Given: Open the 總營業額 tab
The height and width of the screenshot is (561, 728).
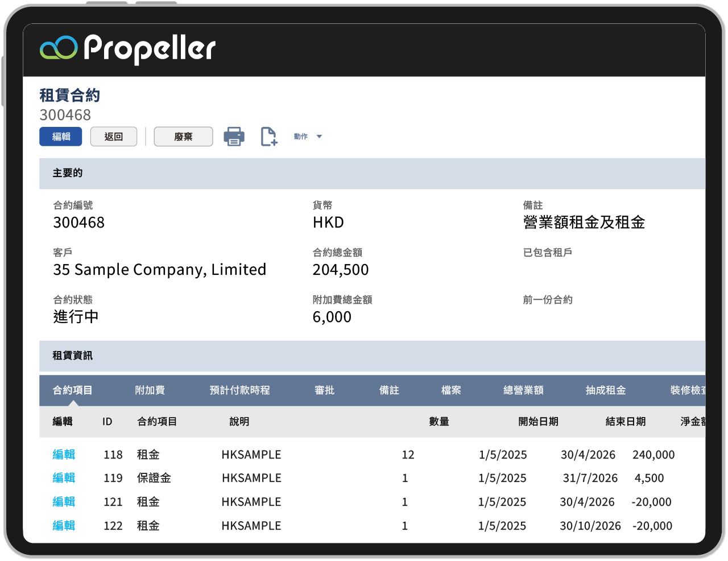Looking at the screenshot, I should 523,390.
